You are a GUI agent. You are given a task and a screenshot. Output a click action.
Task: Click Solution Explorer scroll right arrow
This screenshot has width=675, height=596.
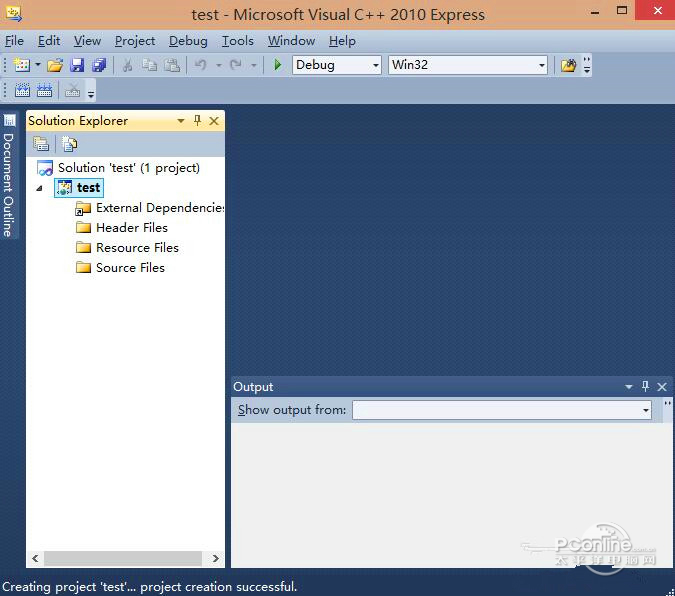[x=216, y=559]
